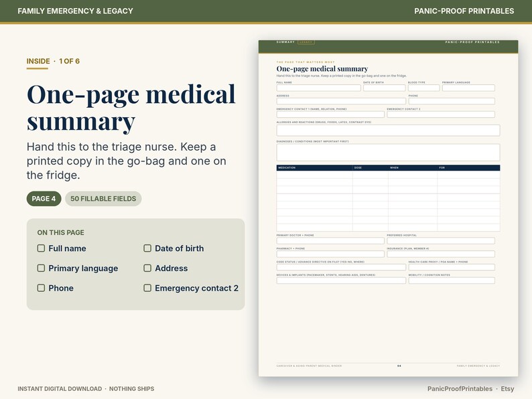Screen dimensions: 532x399
Task: Click the large One-page medical summary heading
Action: (131, 108)
